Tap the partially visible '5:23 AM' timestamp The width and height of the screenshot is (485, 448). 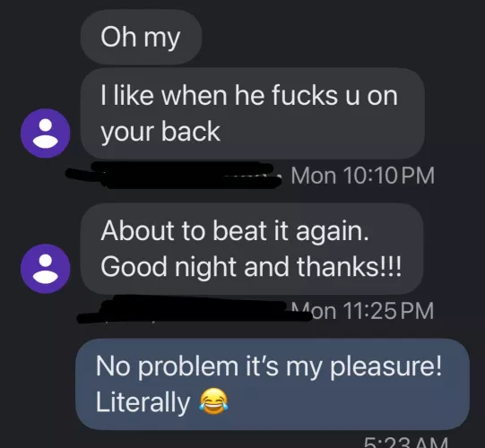[406, 443]
